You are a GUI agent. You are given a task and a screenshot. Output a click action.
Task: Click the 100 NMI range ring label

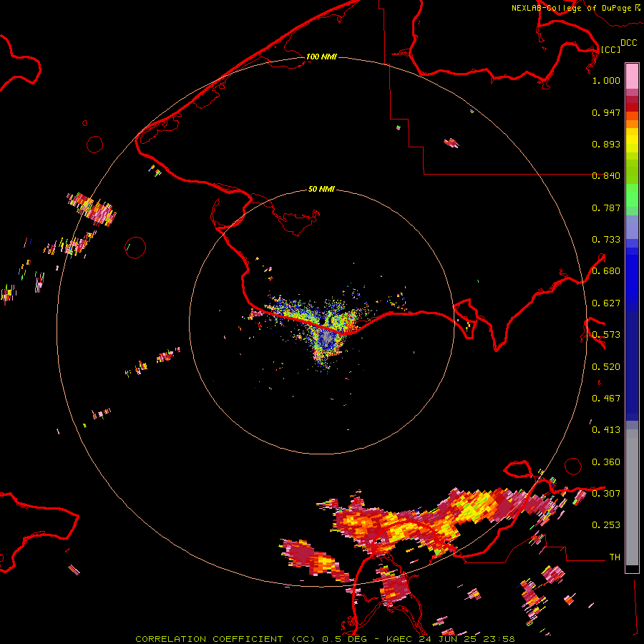321,57
